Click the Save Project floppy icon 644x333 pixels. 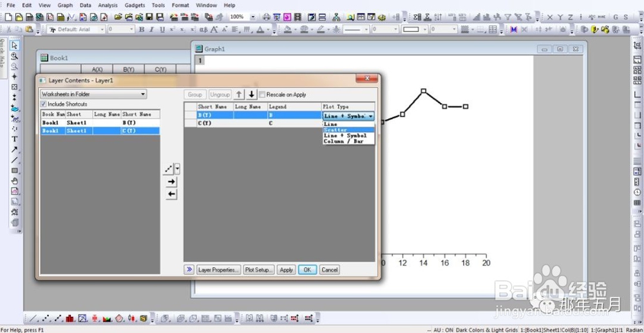pos(149,17)
